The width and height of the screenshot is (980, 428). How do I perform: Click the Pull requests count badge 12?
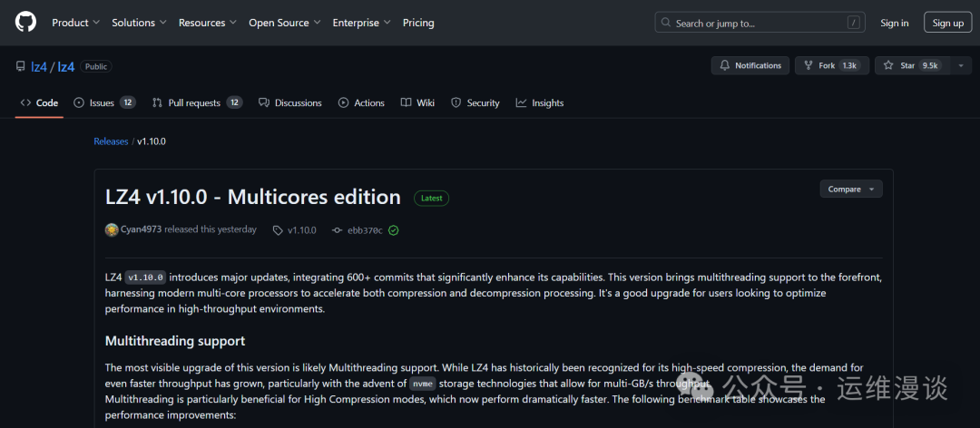point(234,103)
